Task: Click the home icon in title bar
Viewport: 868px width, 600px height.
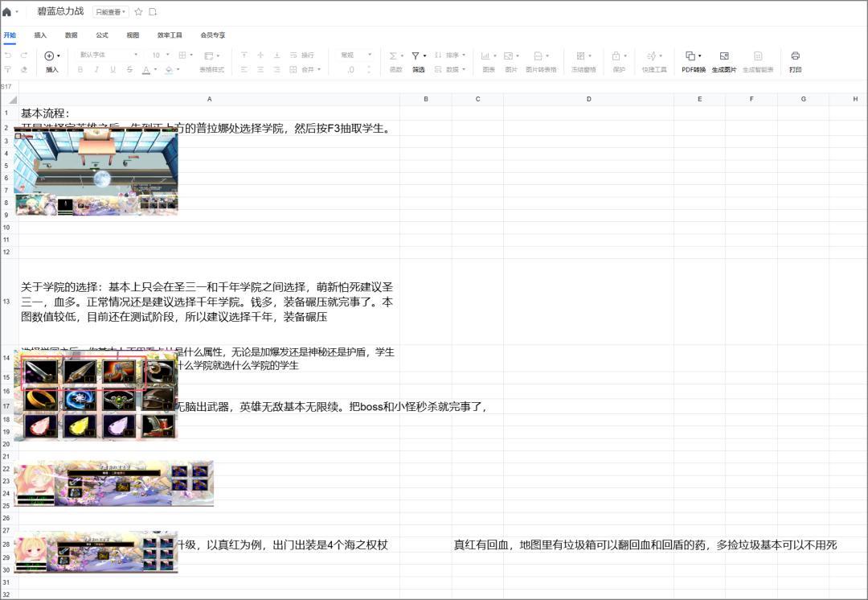Action: (7, 12)
